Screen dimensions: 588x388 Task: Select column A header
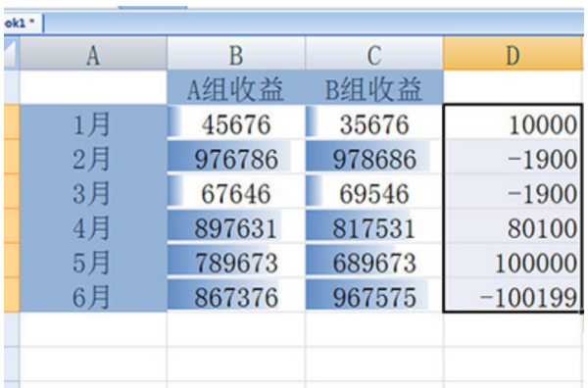pos(93,53)
